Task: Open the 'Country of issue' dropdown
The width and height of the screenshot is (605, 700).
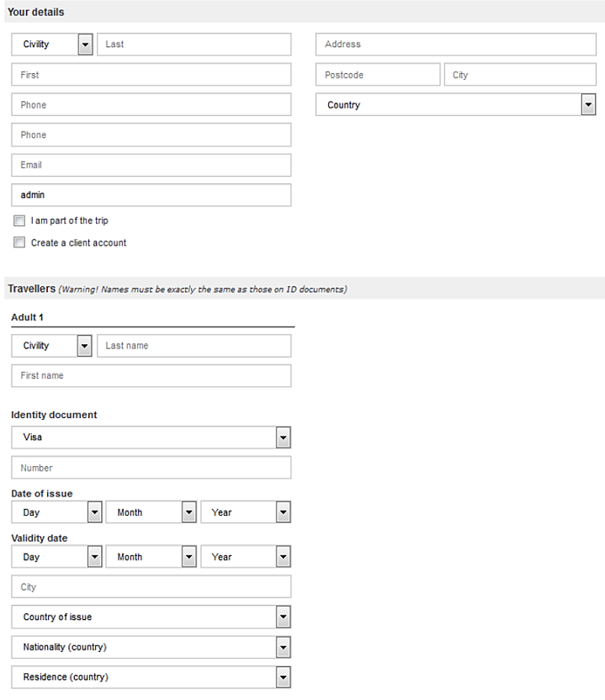Action: [151, 618]
